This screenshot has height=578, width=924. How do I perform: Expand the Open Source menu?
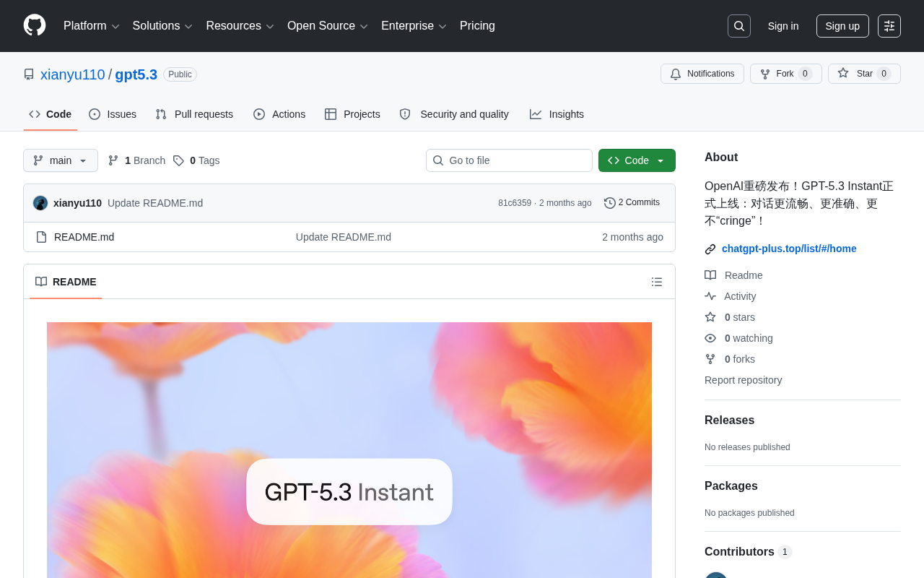click(328, 26)
